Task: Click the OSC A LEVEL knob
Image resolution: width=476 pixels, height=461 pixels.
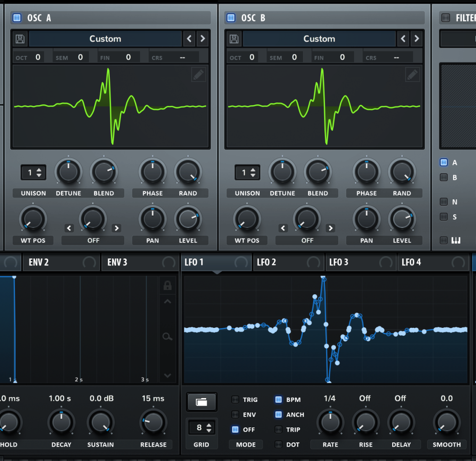Action: point(187,219)
